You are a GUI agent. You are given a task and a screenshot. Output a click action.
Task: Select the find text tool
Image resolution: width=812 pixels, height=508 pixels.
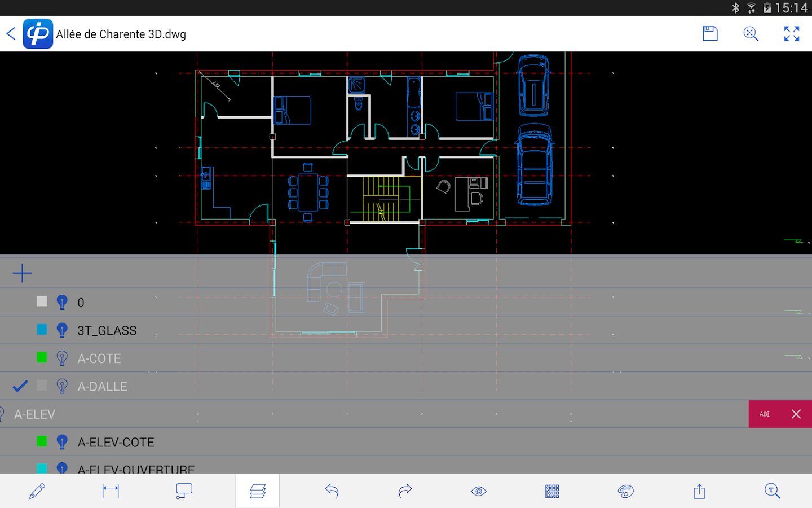(772, 491)
